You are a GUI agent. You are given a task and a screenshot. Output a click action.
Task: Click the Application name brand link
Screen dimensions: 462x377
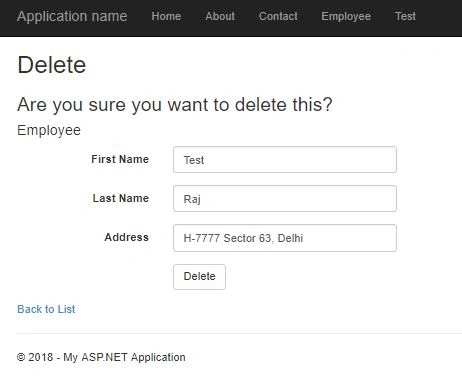(72, 16)
